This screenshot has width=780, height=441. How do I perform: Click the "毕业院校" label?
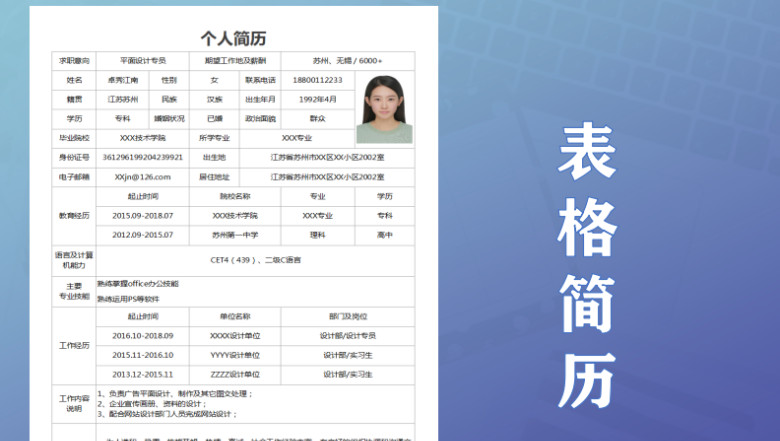coord(74,138)
